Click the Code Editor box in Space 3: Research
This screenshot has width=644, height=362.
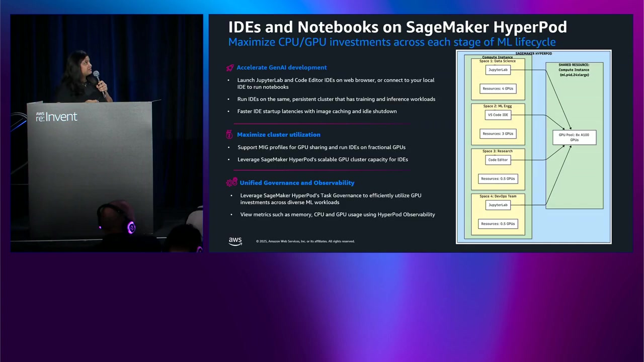pos(498,160)
